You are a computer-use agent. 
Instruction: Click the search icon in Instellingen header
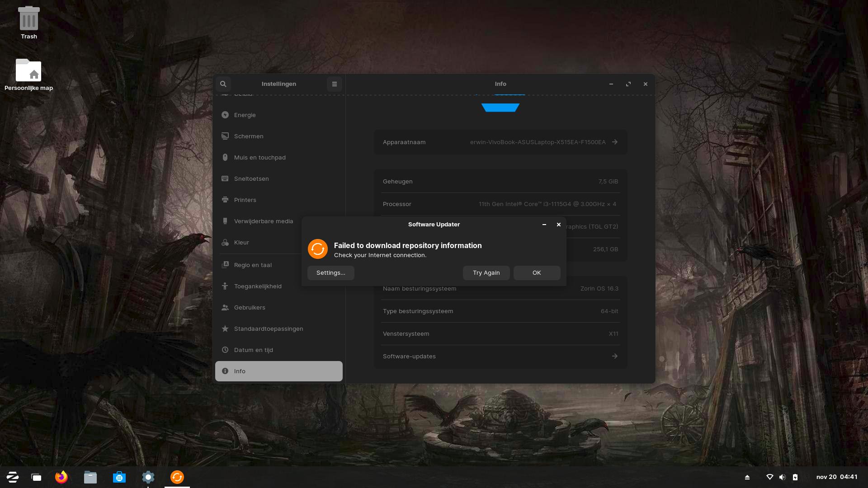(x=223, y=84)
